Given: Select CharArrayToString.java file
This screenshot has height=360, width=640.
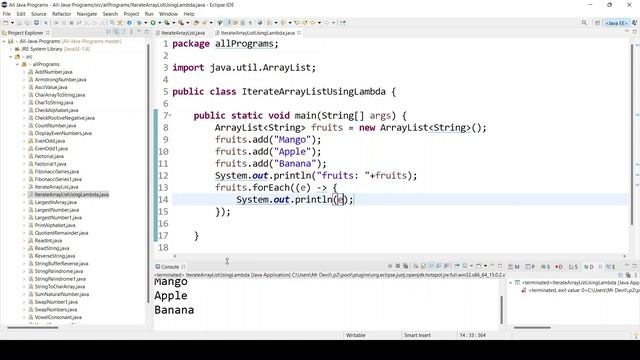Looking at the screenshot, I should 60,95.
